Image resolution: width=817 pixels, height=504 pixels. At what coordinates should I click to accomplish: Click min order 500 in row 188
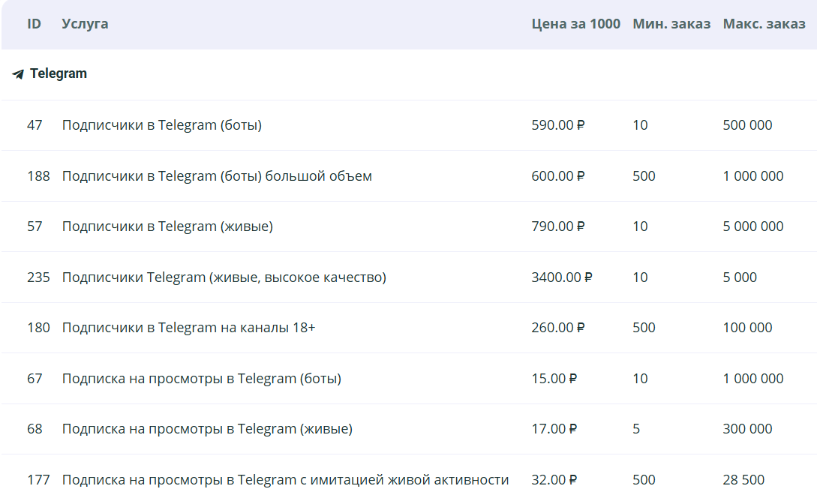coord(644,176)
